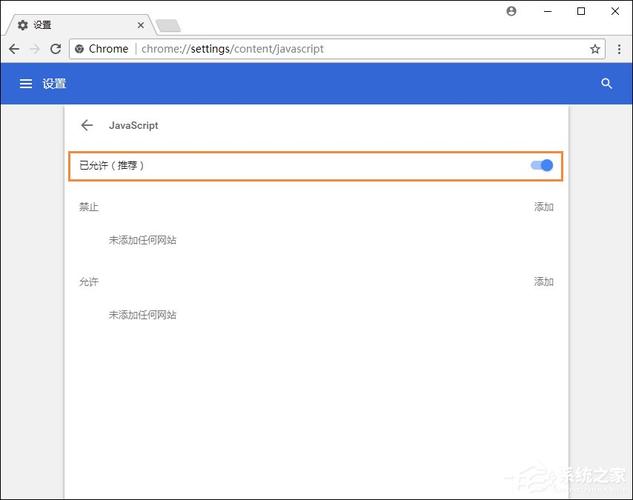633x500 pixels.
Task: Open a new tab next to 设置
Action: [168, 25]
